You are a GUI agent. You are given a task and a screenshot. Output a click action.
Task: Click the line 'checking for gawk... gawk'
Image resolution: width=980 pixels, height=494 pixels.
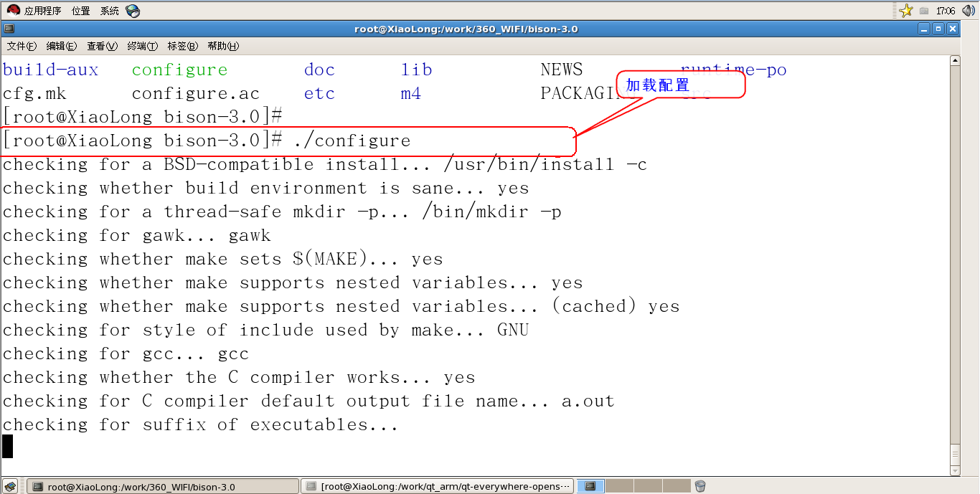click(x=137, y=235)
